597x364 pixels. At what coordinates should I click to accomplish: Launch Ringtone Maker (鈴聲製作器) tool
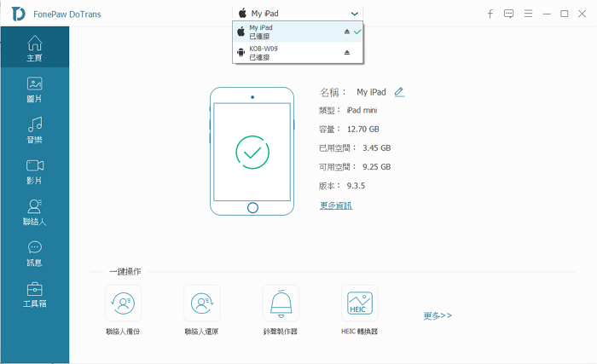tap(281, 310)
